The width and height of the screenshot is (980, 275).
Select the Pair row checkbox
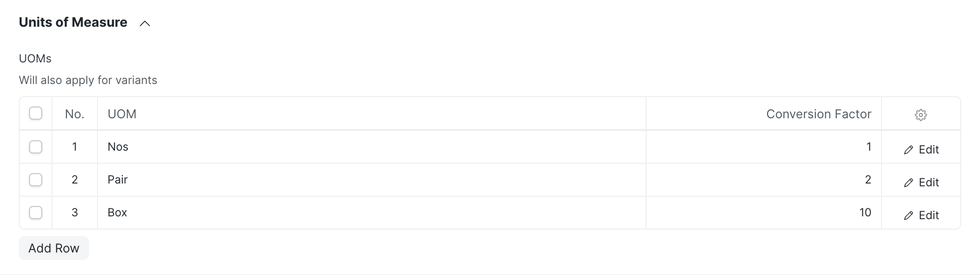click(36, 180)
